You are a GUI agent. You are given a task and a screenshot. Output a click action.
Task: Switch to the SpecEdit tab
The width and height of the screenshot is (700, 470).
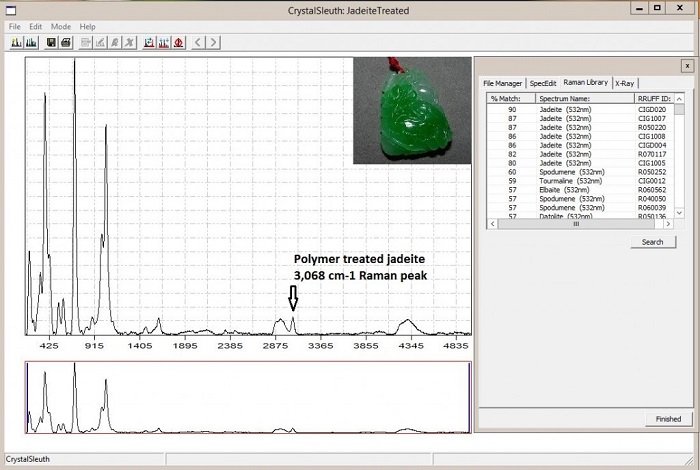[x=543, y=83]
